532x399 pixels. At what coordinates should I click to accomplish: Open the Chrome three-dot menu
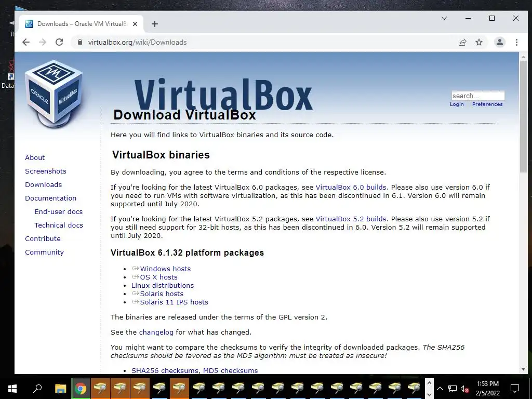(516, 42)
